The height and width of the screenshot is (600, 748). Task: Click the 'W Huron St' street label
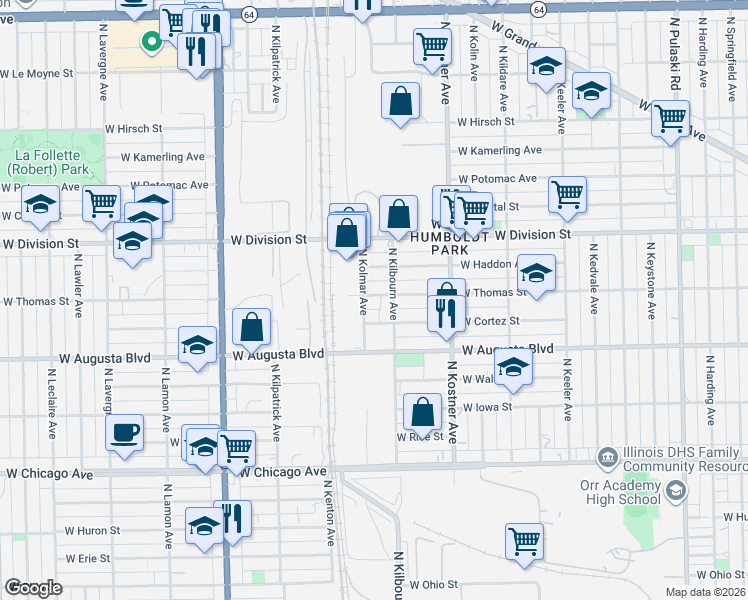pyautogui.click(x=93, y=531)
